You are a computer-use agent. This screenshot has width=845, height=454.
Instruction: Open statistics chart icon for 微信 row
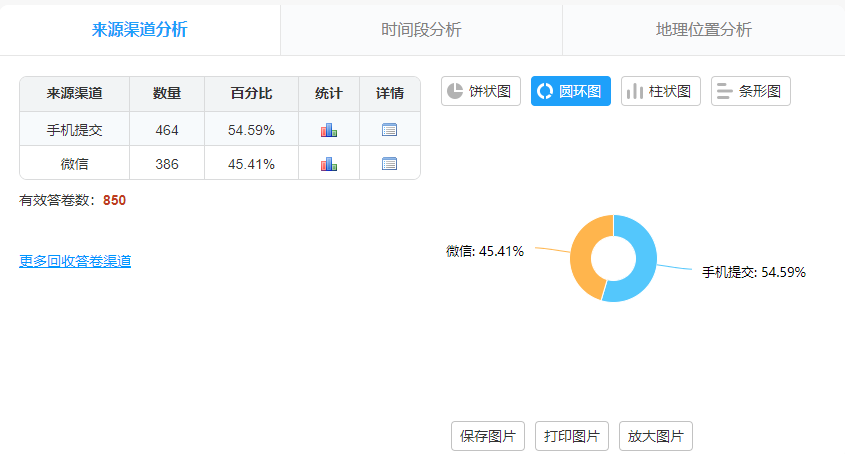328,164
